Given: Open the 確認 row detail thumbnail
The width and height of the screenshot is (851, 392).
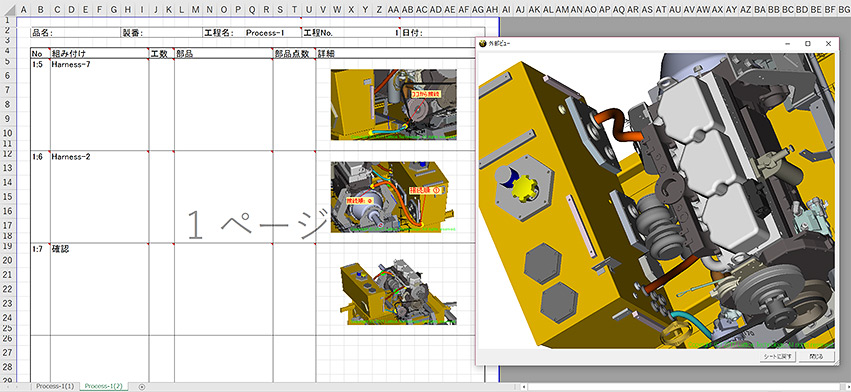Looking at the screenshot, I should tap(398, 293).
